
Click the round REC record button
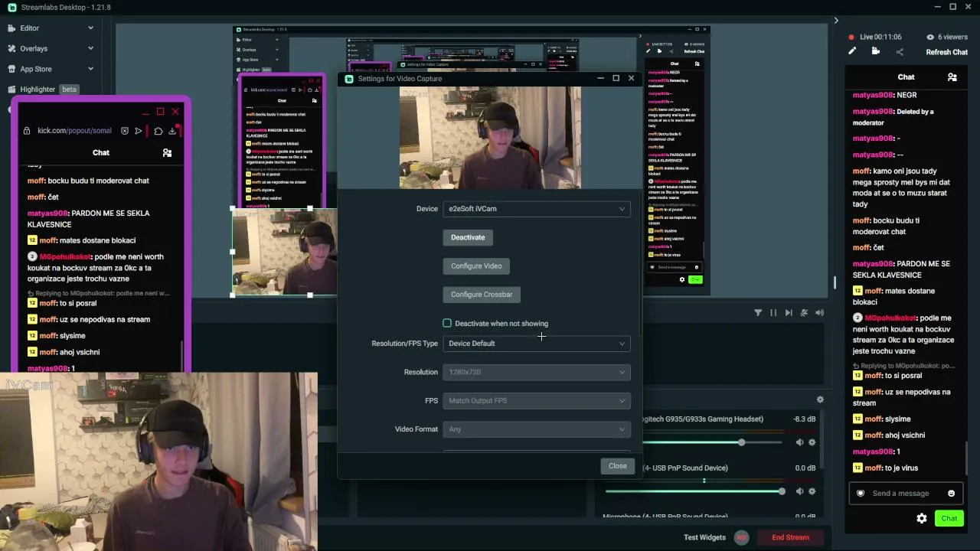741,537
